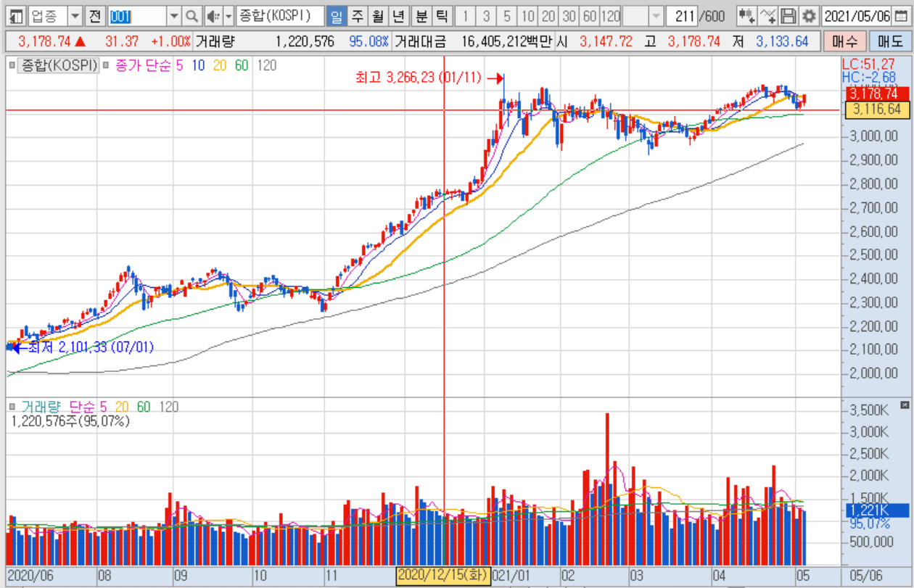The image size is (914, 588).
Task: Click the gray 120 price MA legend
Action: (x=266, y=66)
